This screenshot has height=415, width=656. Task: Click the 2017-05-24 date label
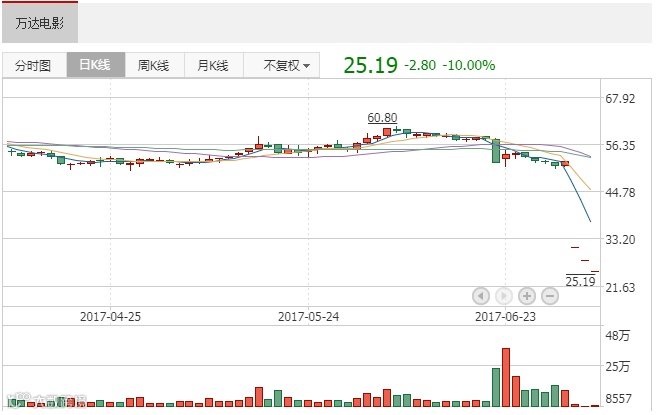tap(308, 317)
